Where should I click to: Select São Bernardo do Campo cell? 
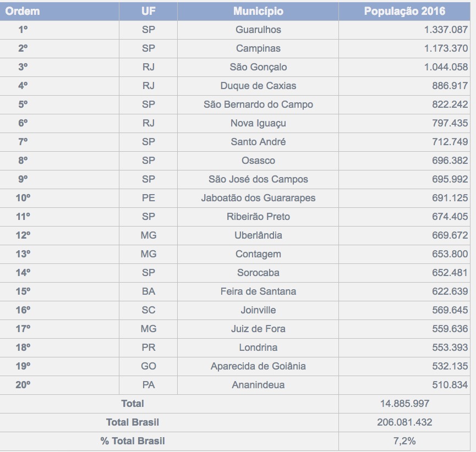click(258, 104)
